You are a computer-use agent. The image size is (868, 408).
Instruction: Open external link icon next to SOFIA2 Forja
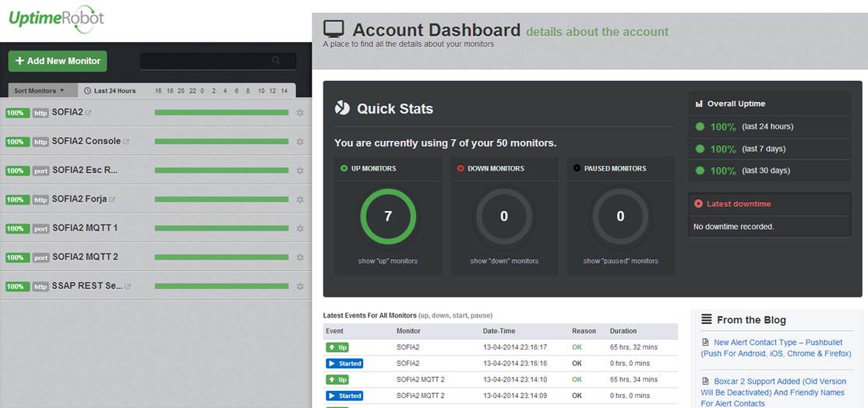pos(112,200)
